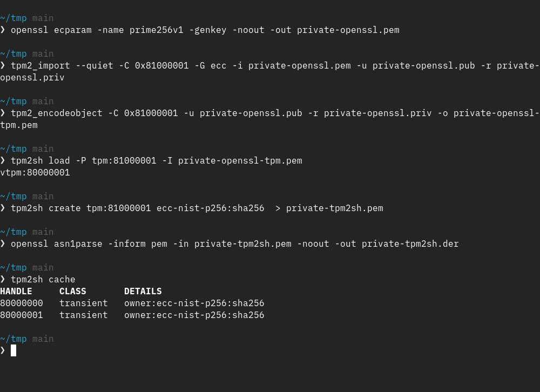Click the vtpm:80000001 output line
The height and width of the screenshot is (392, 540).
pyautogui.click(x=35, y=172)
